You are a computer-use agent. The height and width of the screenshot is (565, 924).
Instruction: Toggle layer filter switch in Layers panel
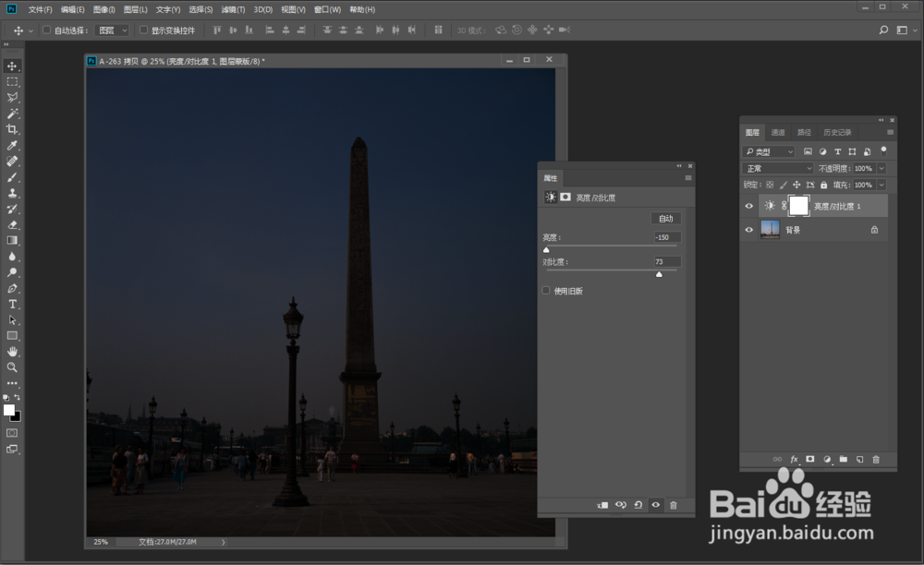click(x=883, y=151)
